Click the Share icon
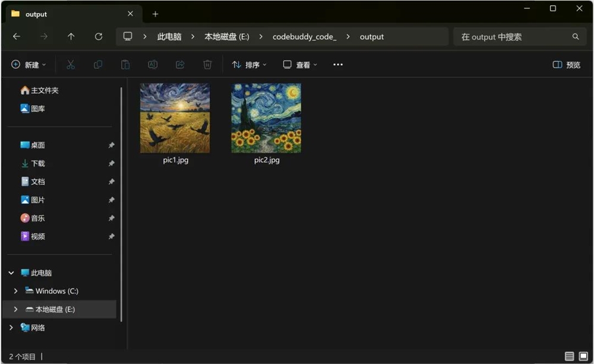This screenshot has width=594, height=364. click(180, 64)
